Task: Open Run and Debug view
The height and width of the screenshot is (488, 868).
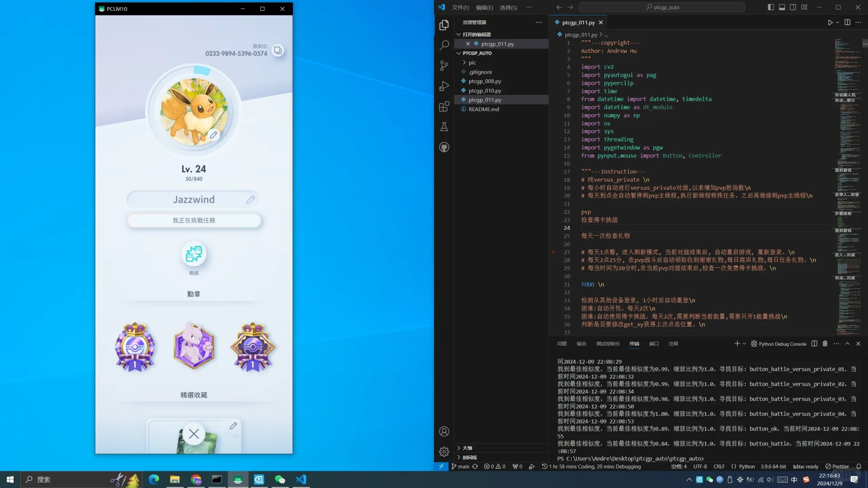Action: 444,86
